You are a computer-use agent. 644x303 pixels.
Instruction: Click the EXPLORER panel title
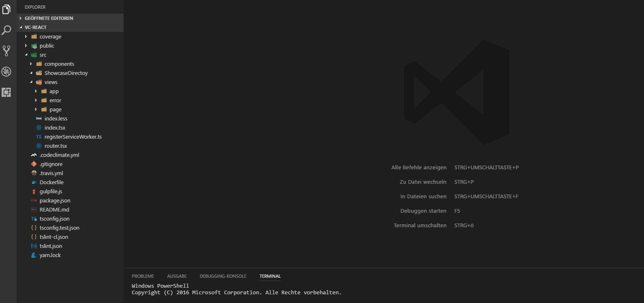pyautogui.click(x=35, y=7)
